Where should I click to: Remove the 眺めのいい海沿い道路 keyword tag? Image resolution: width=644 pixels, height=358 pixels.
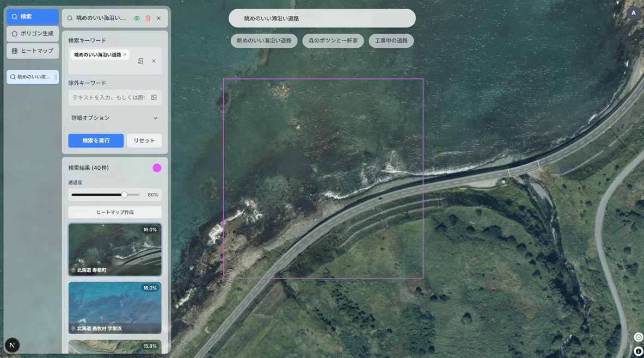tap(125, 55)
